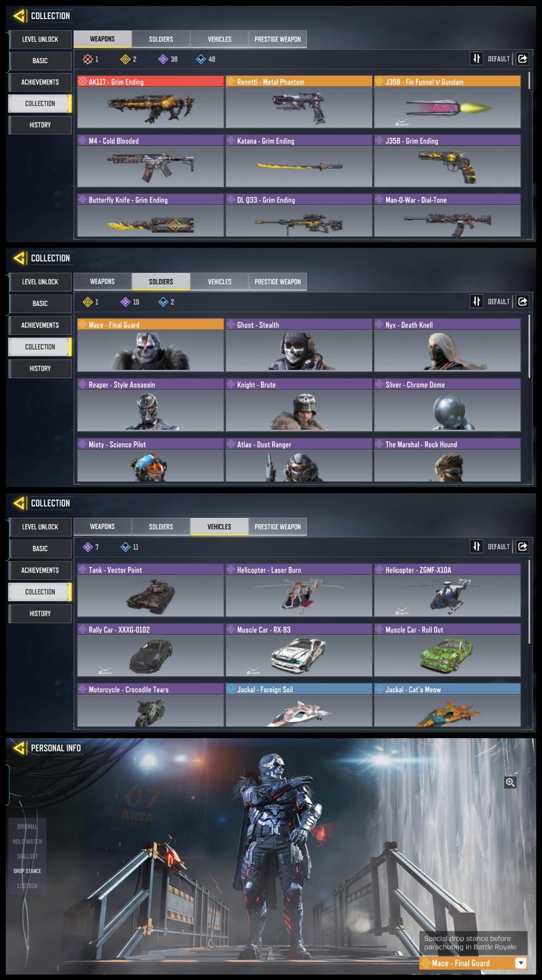Switch to Prestige Weapon tab in top panel
542x980 pixels.
[x=277, y=39]
